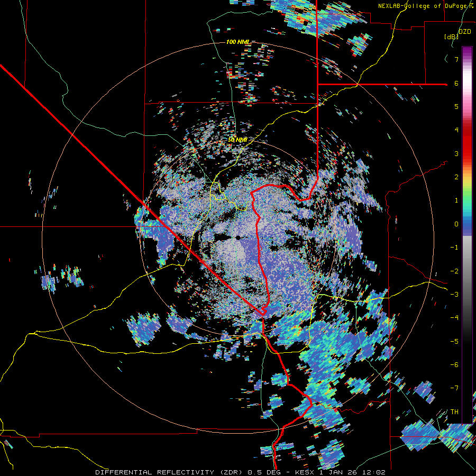Click the 7 value on the color scale
The image size is (476, 476).
click(456, 59)
